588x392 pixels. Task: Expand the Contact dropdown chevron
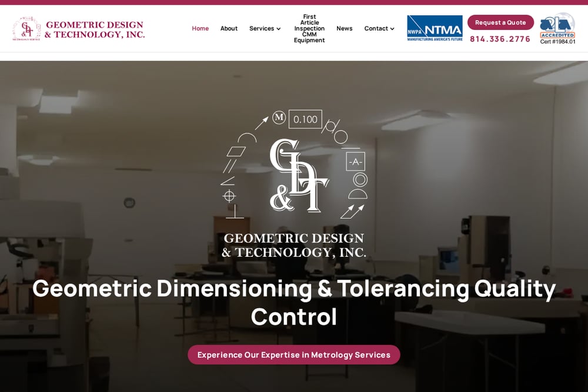tap(392, 29)
